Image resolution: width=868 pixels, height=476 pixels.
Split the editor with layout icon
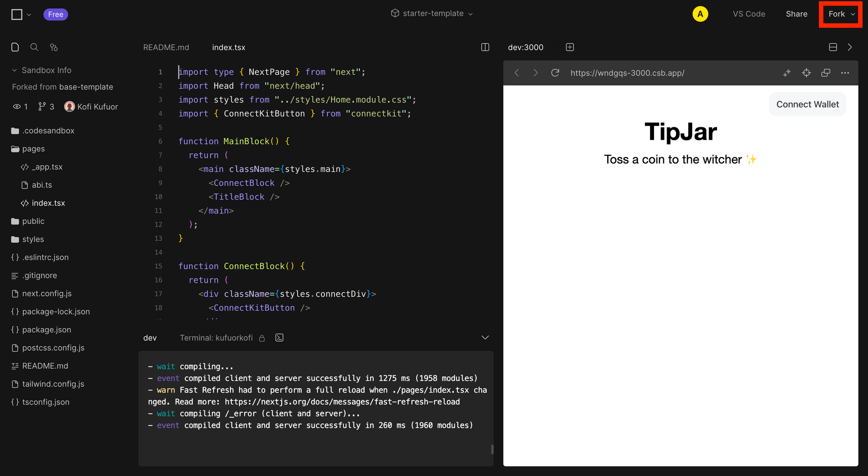pyautogui.click(x=485, y=47)
